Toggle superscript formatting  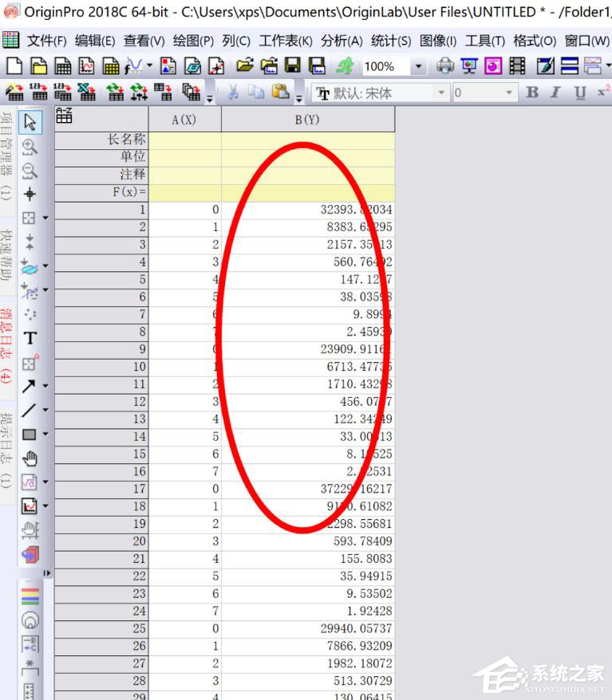click(603, 92)
